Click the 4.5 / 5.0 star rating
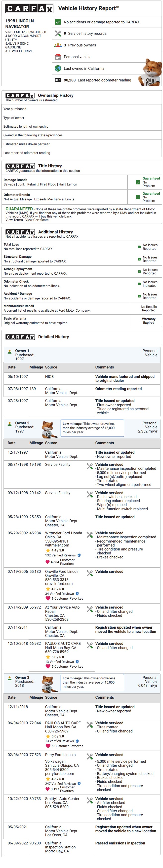The width and height of the screenshot is (163, 868). tap(55, 779)
